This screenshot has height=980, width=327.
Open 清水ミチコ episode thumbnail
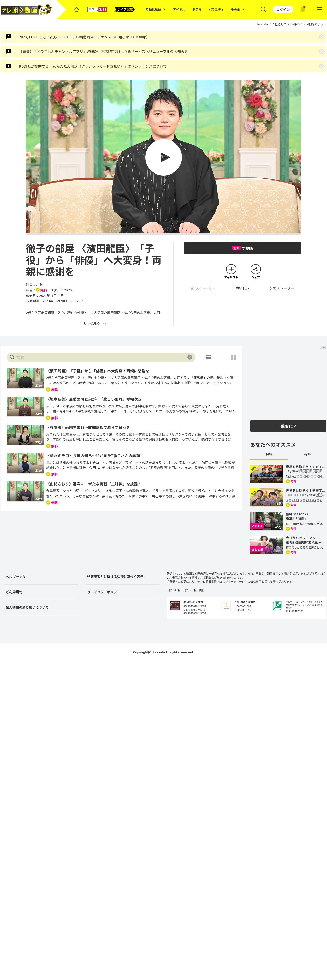[25, 463]
